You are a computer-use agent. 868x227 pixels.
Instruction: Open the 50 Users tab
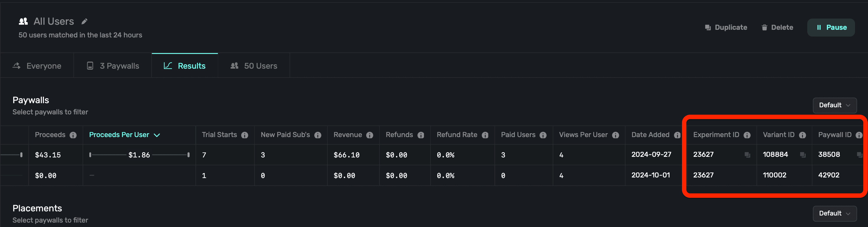tap(254, 66)
